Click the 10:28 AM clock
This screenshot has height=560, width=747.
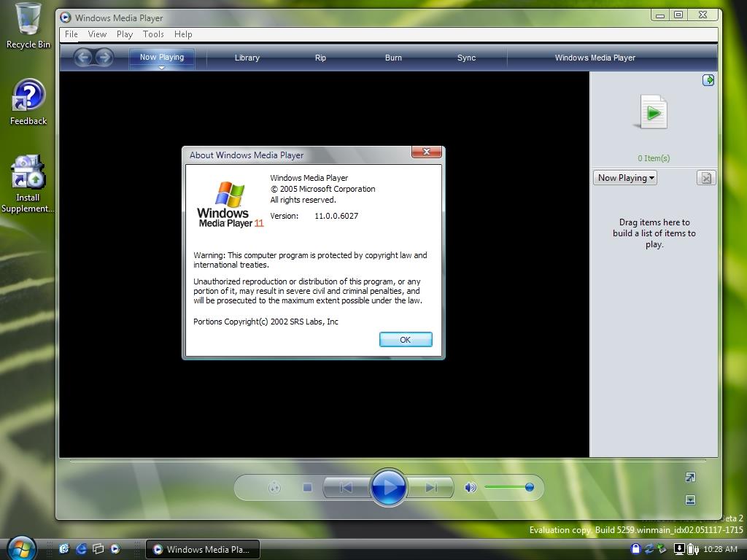720,549
